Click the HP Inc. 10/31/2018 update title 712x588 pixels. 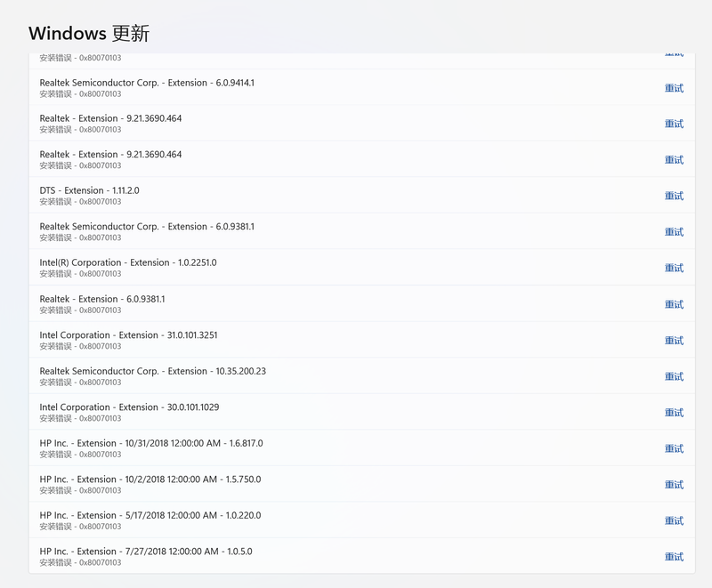click(150, 443)
